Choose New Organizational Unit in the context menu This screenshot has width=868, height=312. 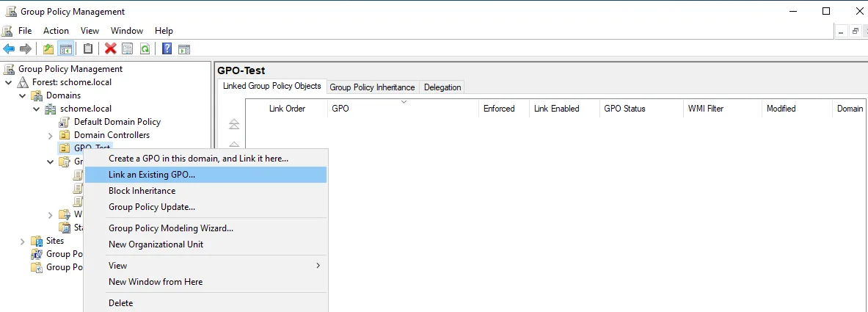pyautogui.click(x=205, y=244)
